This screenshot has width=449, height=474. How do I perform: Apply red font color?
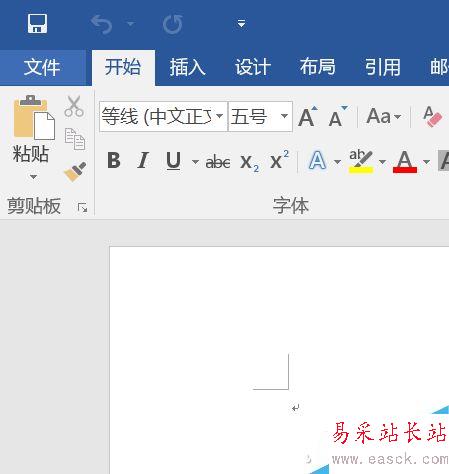pos(405,161)
